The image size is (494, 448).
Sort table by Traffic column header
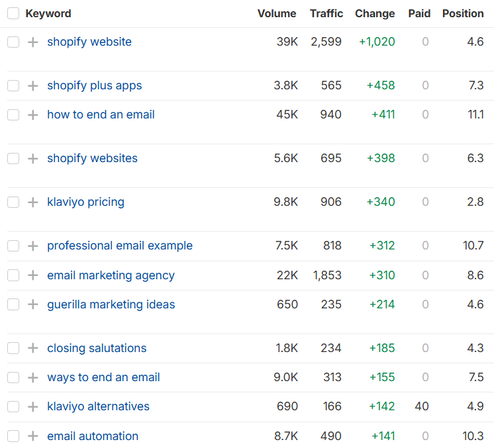pyautogui.click(x=326, y=13)
